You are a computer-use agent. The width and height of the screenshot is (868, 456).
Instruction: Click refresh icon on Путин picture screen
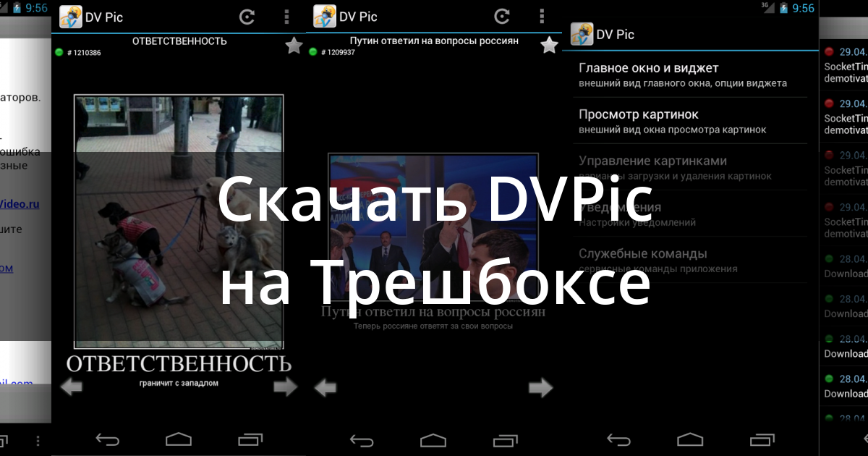coord(502,17)
